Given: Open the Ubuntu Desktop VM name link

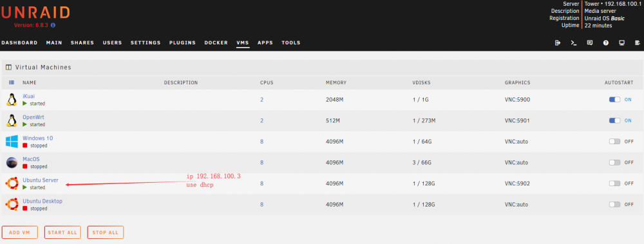Looking at the screenshot, I should pyautogui.click(x=43, y=202).
